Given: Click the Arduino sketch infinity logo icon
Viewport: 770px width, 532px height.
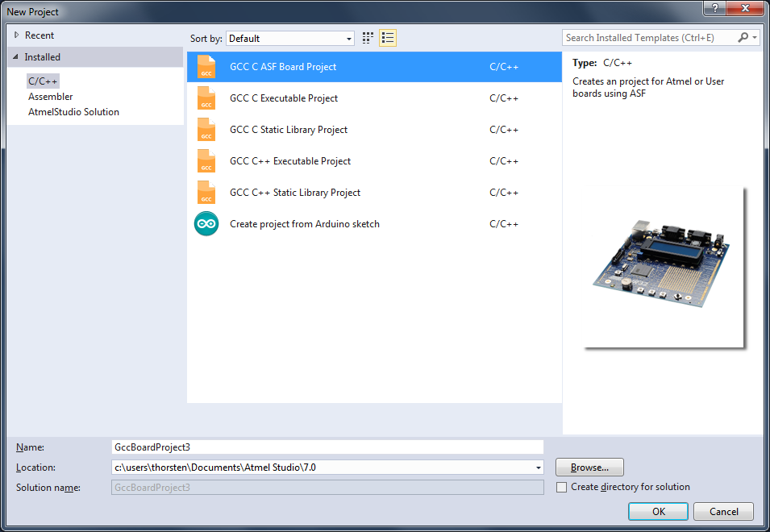Looking at the screenshot, I should coord(206,224).
